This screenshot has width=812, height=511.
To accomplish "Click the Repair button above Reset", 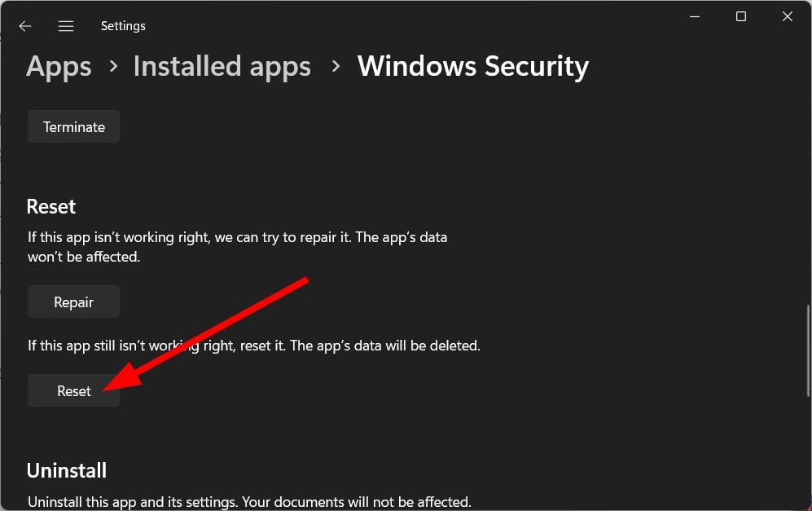I will (73, 301).
